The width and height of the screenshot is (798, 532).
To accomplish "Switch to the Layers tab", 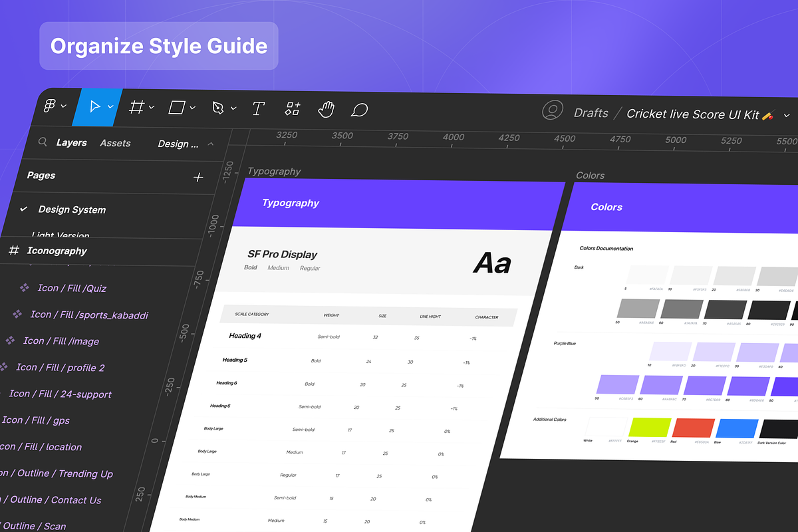I will 72,142.
